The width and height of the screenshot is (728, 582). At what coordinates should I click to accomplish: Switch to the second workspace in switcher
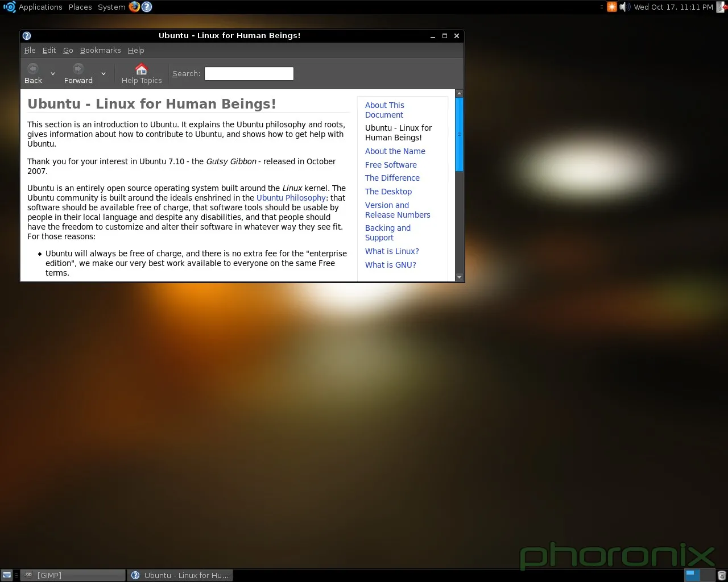click(708, 575)
